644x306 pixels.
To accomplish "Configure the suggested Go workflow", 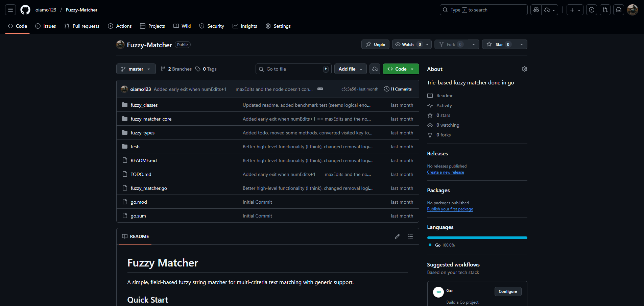I will point(507,291).
